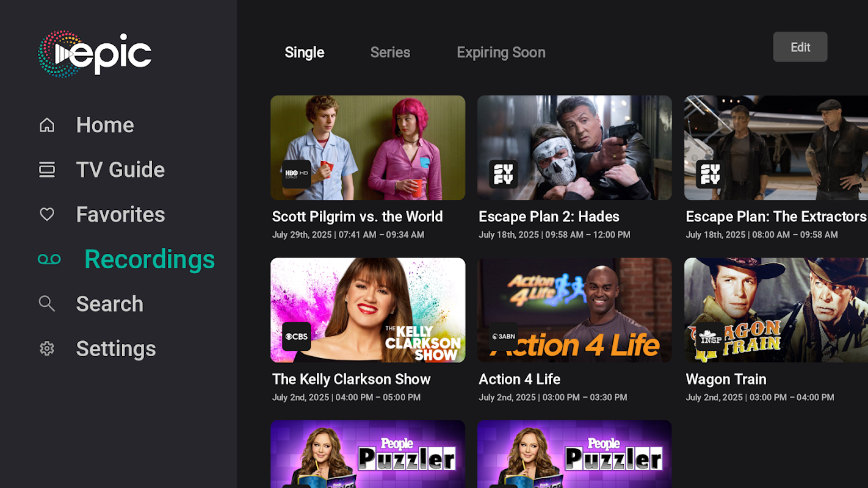The width and height of the screenshot is (868, 488).
Task: Switch to the Series tab
Action: 390,52
